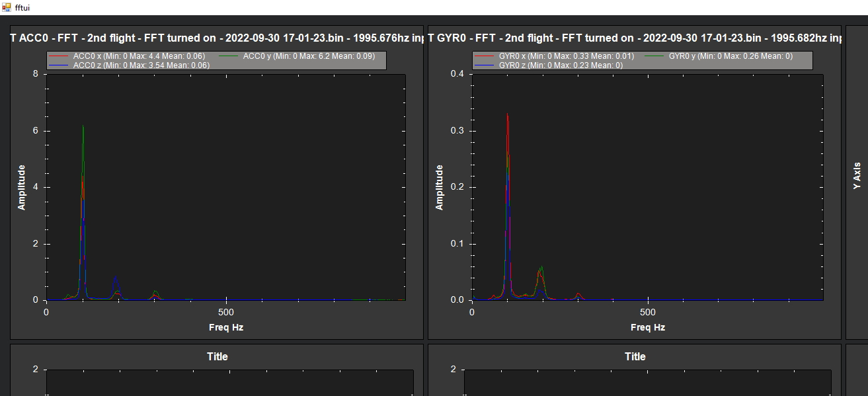Click the bottom-left chart Title heading

click(x=217, y=356)
